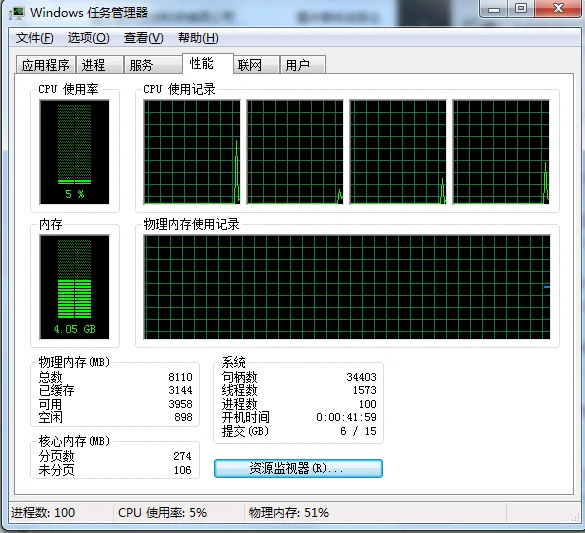Click the 系统 group label
585x533 pixels.
[x=234, y=362]
